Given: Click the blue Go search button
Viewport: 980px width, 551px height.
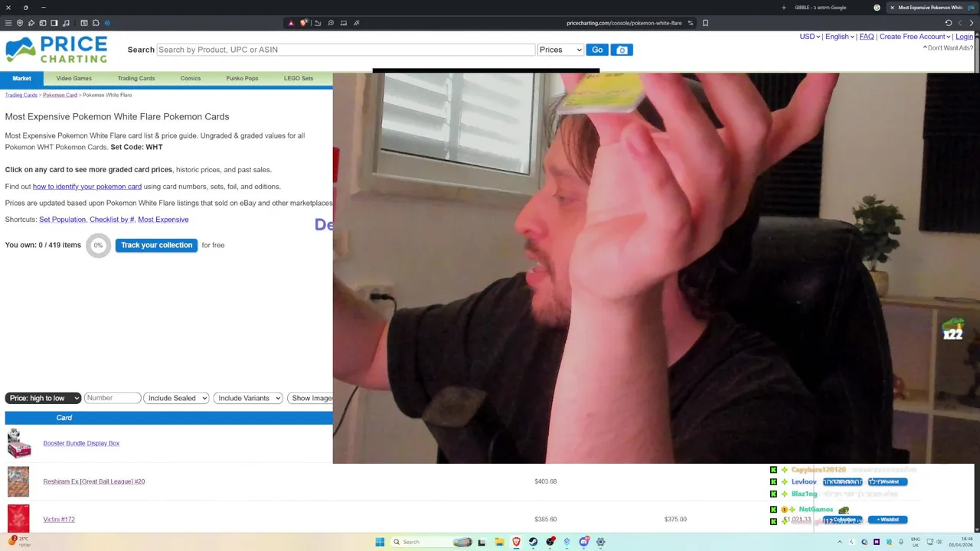Looking at the screenshot, I should 597,50.
